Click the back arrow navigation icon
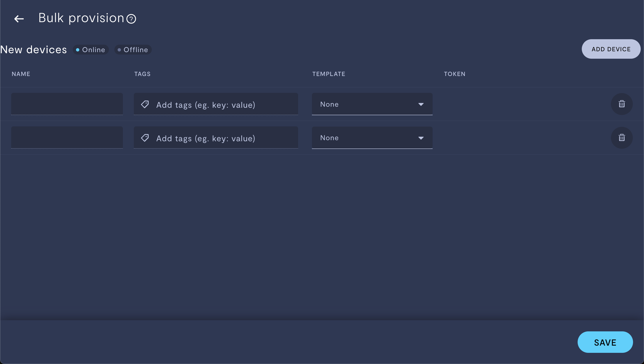 pos(19,18)
